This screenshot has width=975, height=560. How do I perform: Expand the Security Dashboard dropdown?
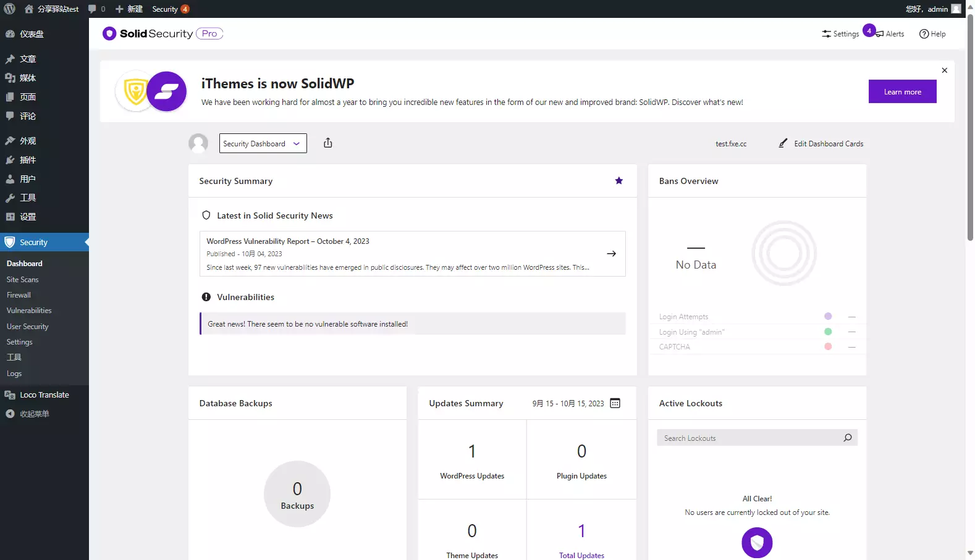tap(263, 143)
